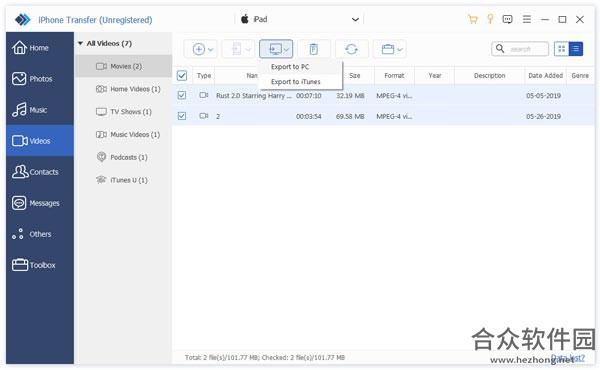The image size is (600, 370).
Task: Open the Toolbox section
Action: click(x=39, y=265)
